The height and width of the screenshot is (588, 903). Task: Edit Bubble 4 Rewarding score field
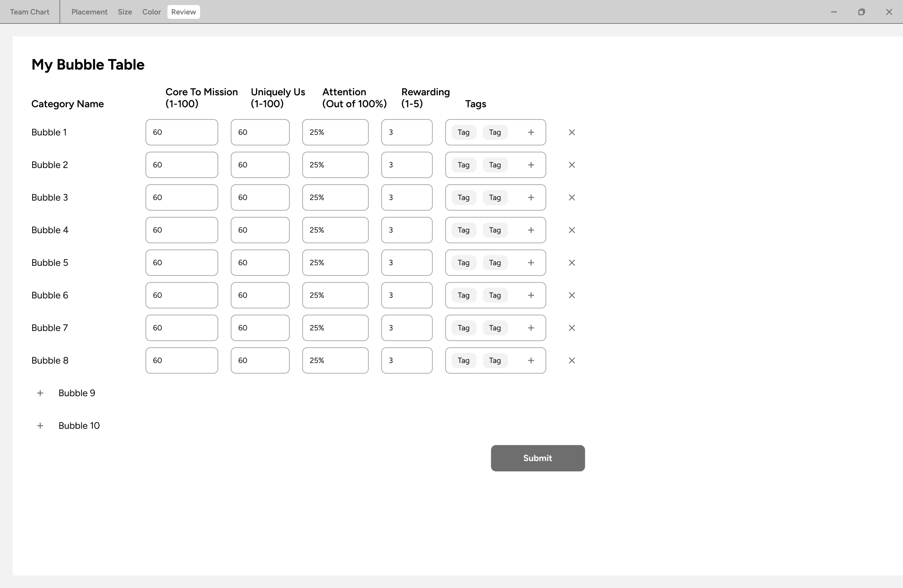tap(407, 230)
